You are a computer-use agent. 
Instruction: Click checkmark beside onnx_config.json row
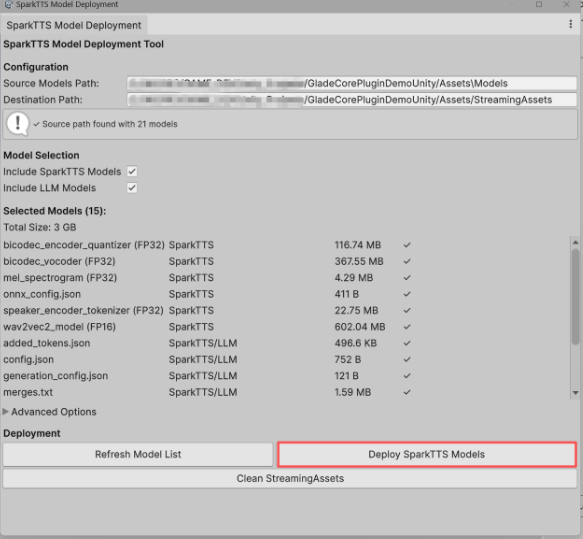407,294
